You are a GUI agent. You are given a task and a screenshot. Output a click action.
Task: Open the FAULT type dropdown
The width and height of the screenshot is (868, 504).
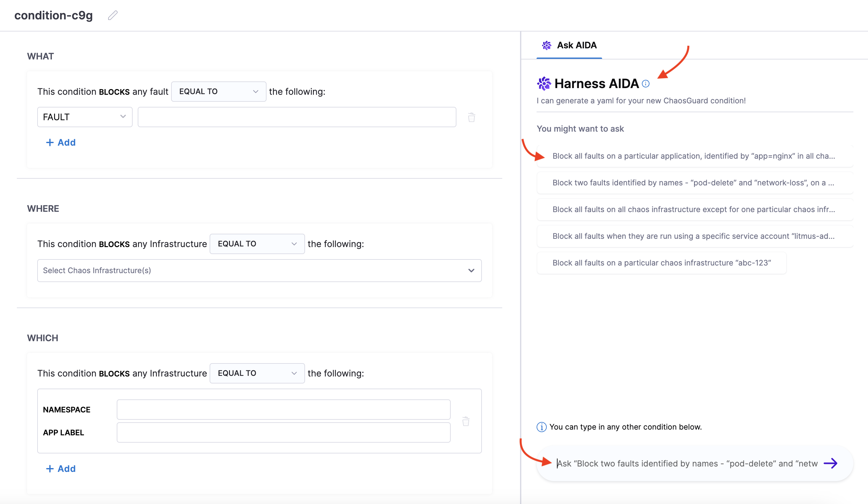pyautogui.click(x=84, y=117)
